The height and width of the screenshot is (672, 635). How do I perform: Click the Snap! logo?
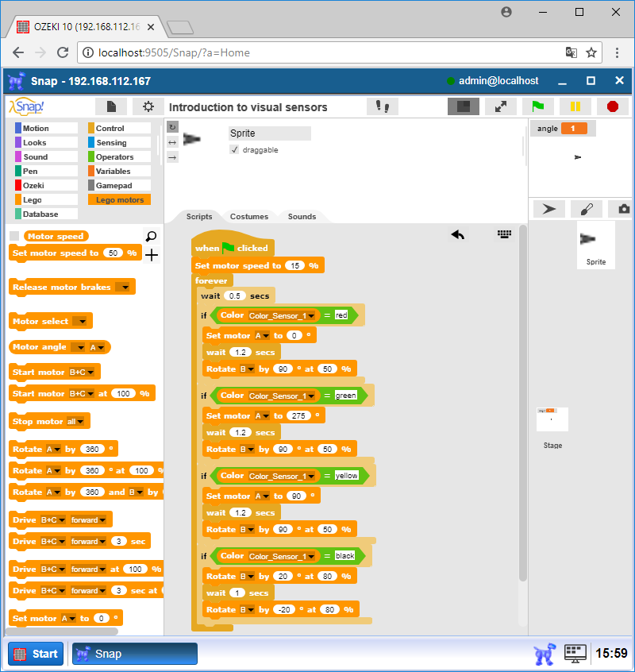pyautogui.click(x=26, y=106)
